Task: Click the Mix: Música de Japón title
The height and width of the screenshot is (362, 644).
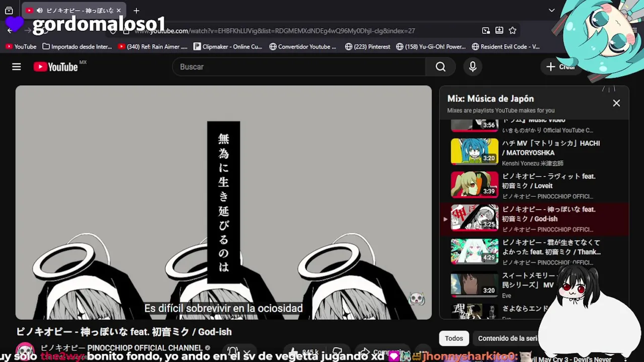Action: tap(491, 99)
